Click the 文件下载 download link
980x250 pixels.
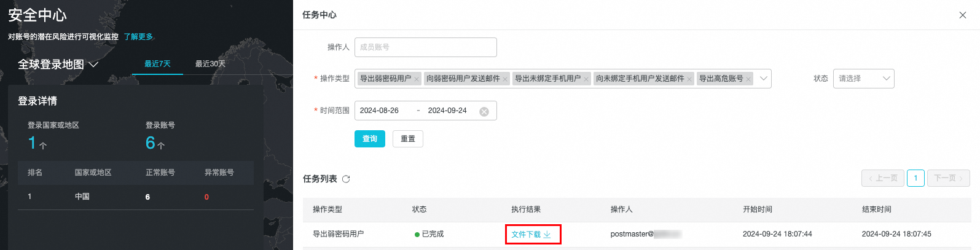tap(531, 235)
